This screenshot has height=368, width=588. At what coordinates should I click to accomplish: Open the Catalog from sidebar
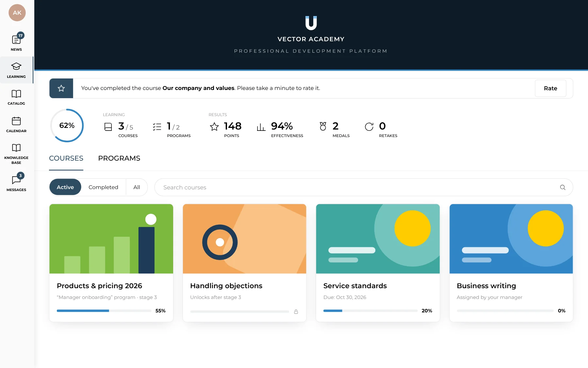pyautogui.click(x=16, y=97)
